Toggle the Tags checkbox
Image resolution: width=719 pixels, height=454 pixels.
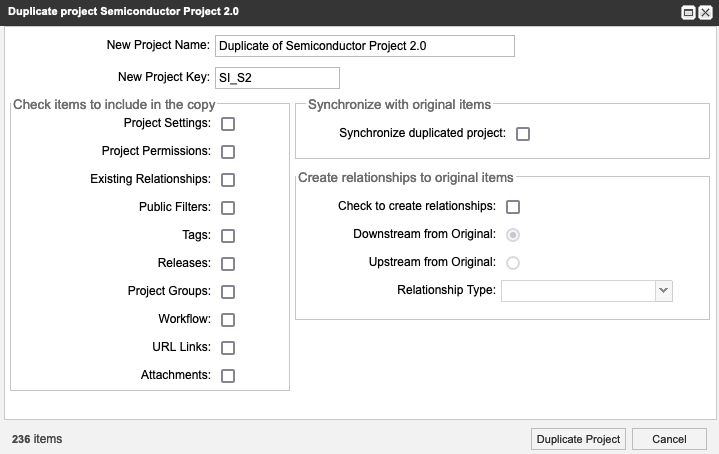(228, 236)
